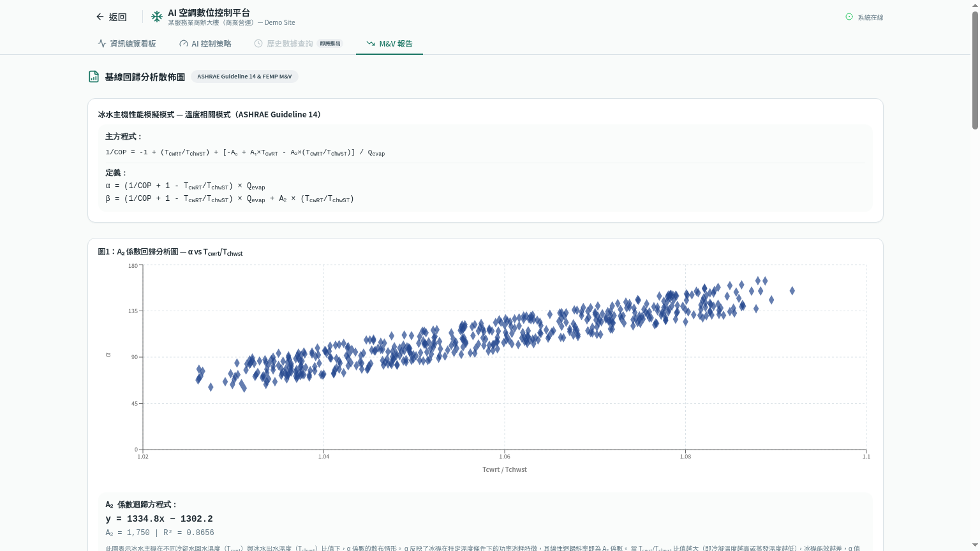The height and width of the screenshot is (551, 980).
Task: Click the 1.06 x-axis tick label
Action: pyautogui.click(x=505, y=456)
